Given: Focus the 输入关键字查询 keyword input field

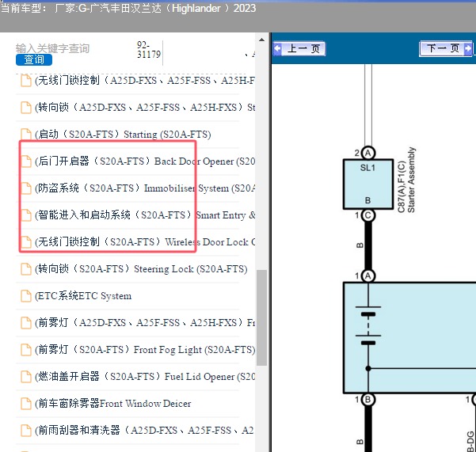Looking at the screenshot, I should coord(52,48).
